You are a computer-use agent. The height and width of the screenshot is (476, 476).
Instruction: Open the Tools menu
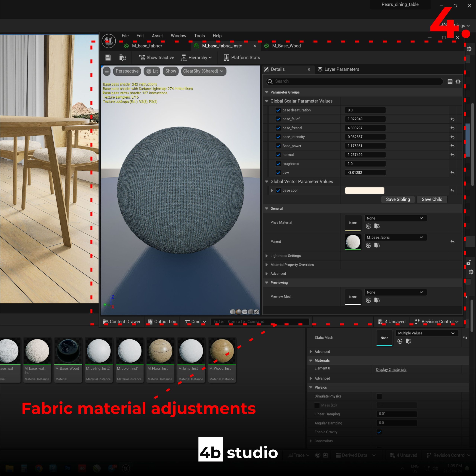point(199,36)
